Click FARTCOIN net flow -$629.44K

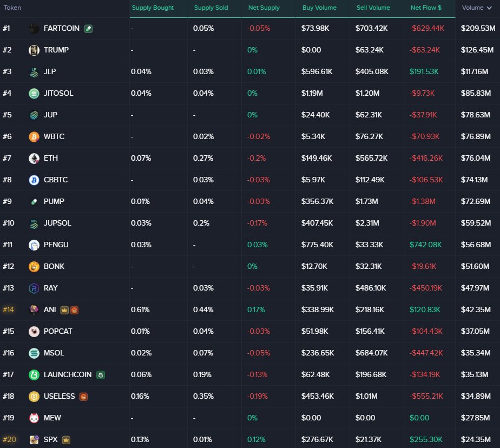tap(426, 28)
